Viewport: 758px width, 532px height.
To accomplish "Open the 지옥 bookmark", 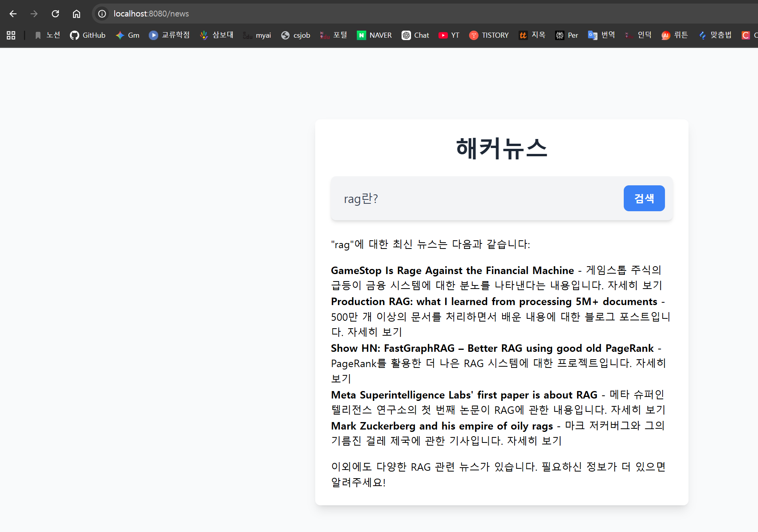I will point(532,35).
